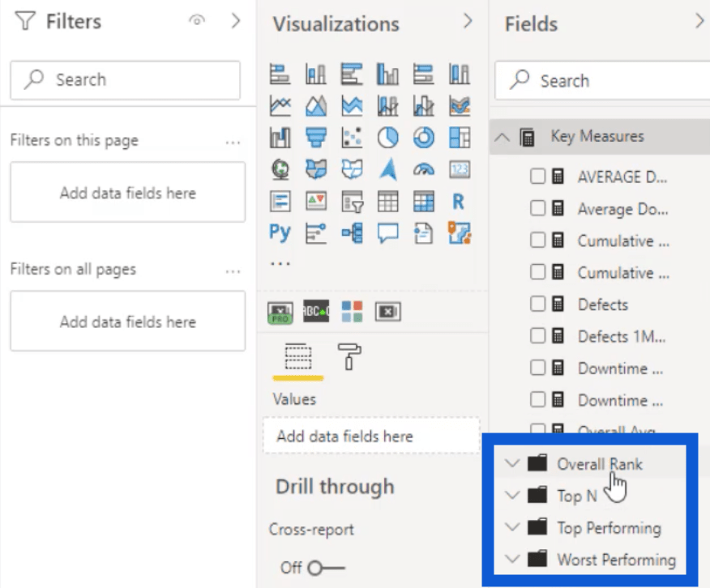The width and height of the screenshot is (710, 588).
Task: Collapse the Visualizations pane arrow
Action: (468, 21)
